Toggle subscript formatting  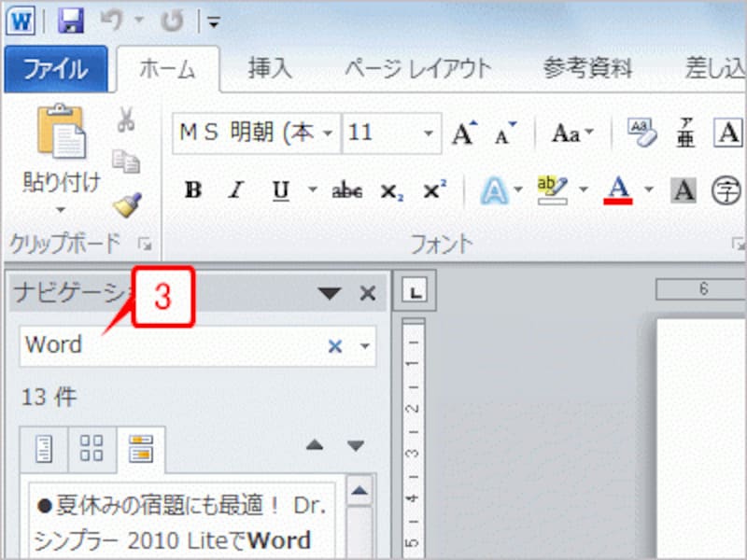[x=391, y=191]
